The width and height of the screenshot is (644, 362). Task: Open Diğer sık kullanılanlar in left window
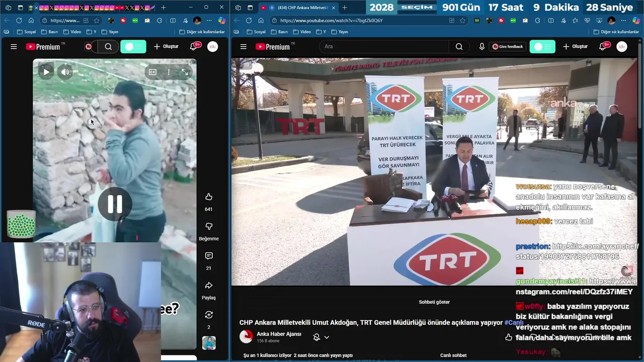click(x=202, y=32)
